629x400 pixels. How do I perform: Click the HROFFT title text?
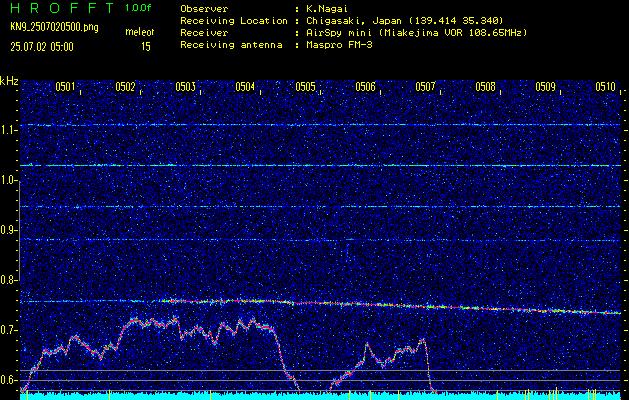(x=62, y=8)
